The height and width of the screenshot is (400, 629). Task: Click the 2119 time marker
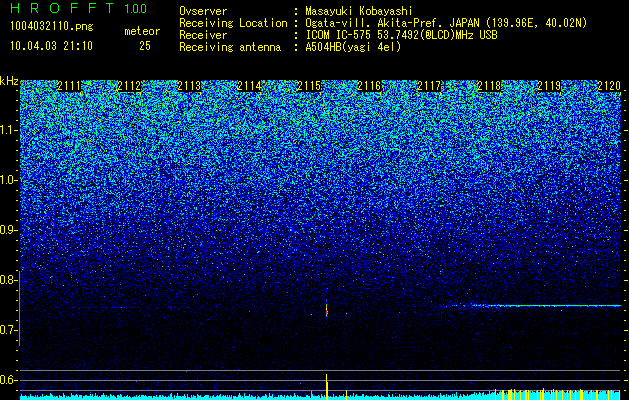click(549, 86)
